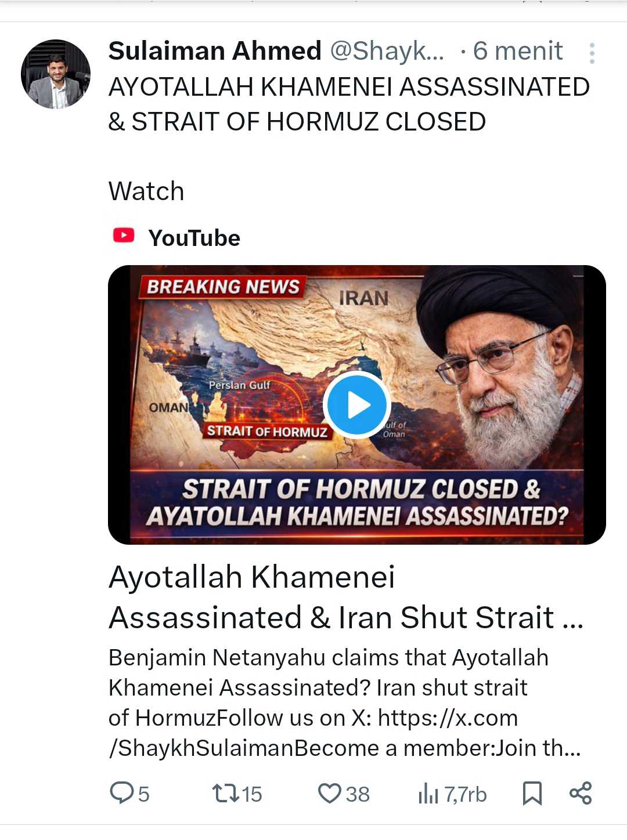
Task: Open the reply comments icon
Action: tap(122, 793)
